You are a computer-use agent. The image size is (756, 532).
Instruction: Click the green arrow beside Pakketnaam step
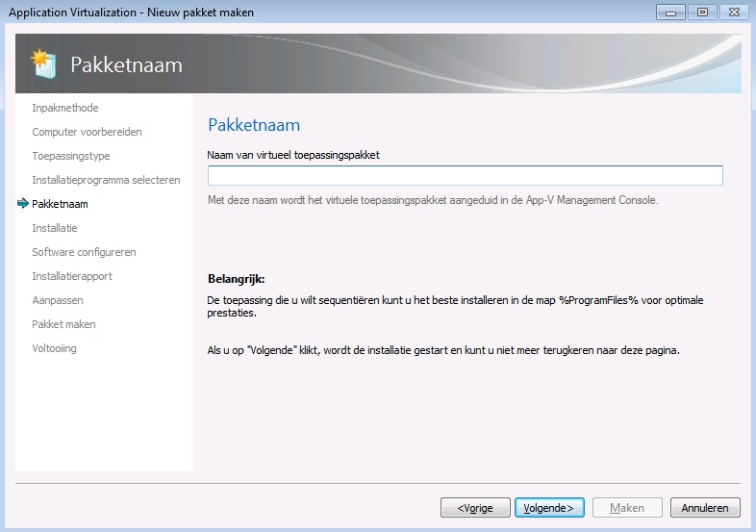(x=23, y=204)
